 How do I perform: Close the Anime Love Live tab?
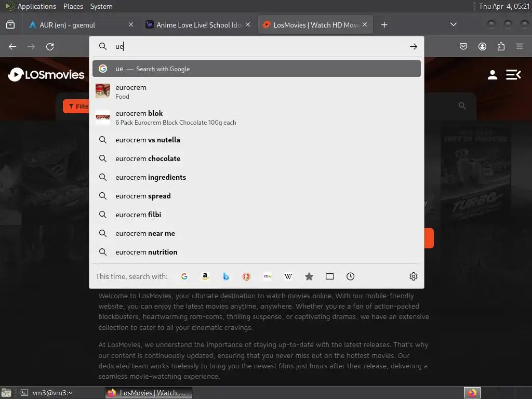[x=248, y=24]
